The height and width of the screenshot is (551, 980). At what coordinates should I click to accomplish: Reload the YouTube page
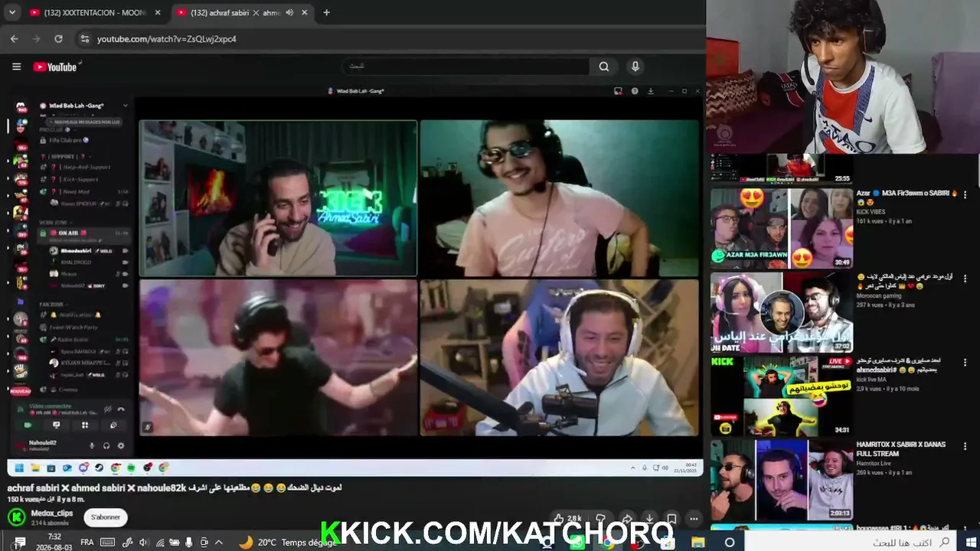[58, 38]
